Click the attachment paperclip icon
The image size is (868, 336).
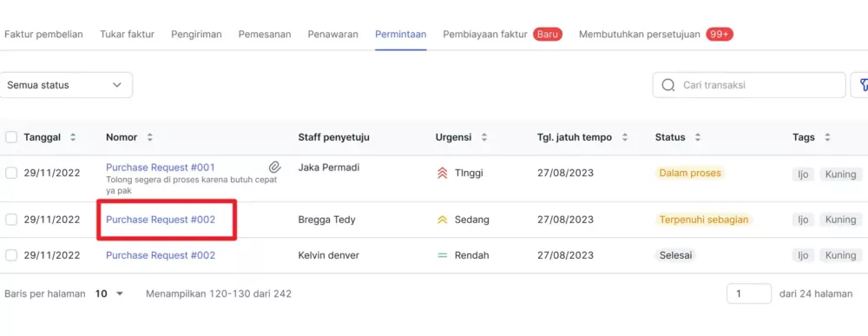pos(274,168)
